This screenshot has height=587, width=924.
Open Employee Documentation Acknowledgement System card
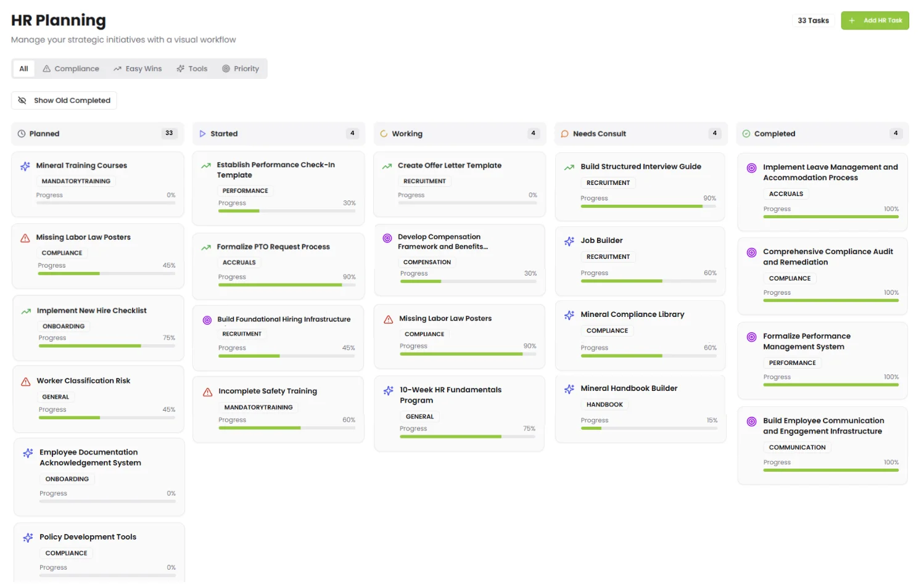click(99, 477)
